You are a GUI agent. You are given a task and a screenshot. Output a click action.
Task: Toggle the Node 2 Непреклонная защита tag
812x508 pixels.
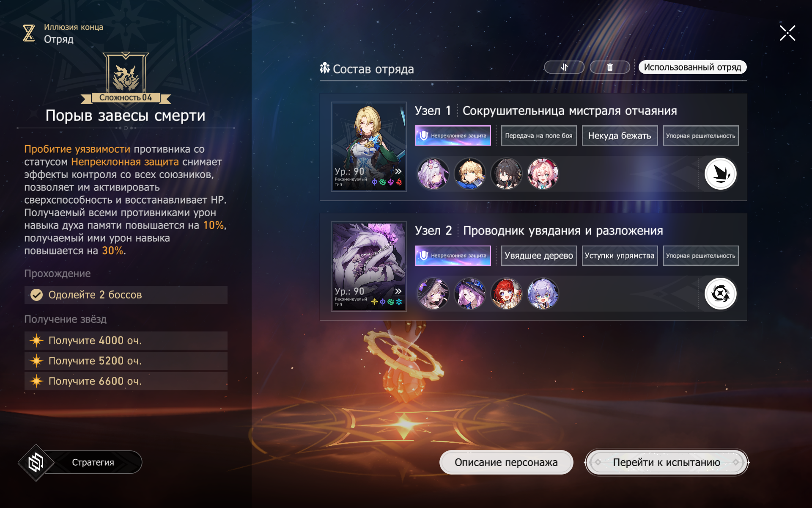point(453,256)
